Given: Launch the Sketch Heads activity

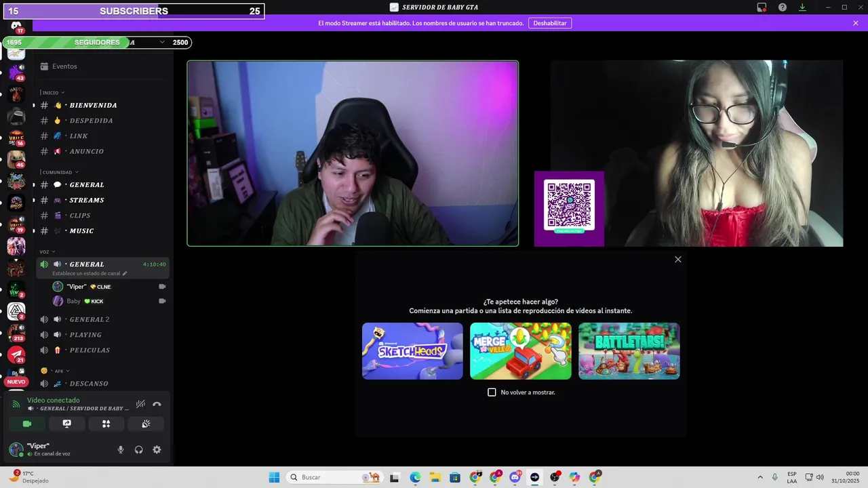Looking at the screenshot, I should click(412, 350).
